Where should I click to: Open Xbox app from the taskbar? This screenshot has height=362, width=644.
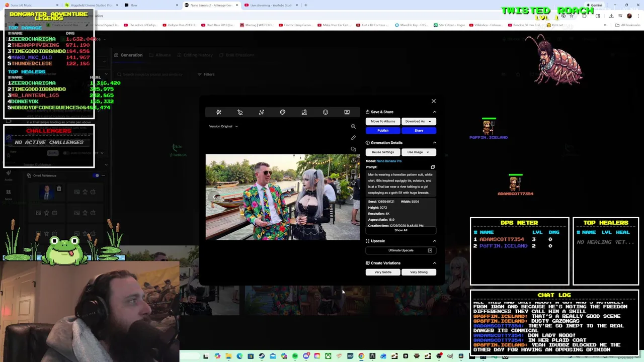coord(328,356)
